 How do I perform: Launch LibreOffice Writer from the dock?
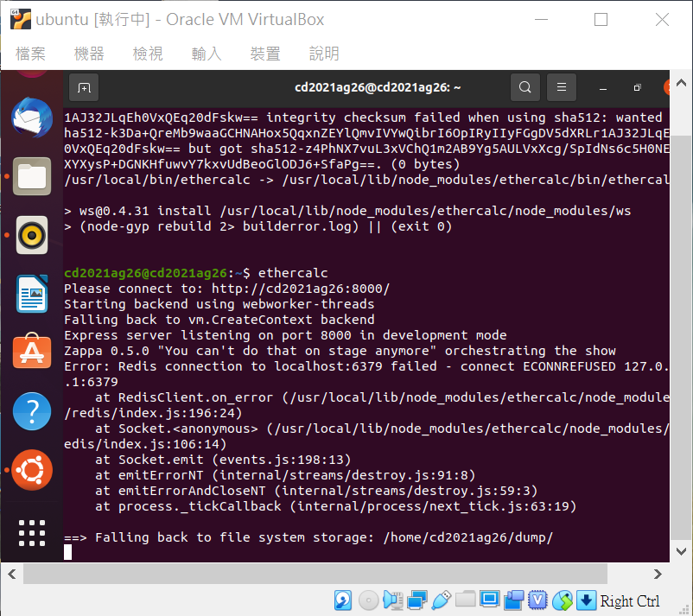click(32, 294)
